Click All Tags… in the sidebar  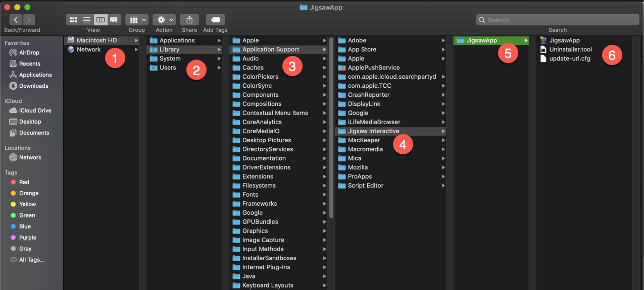31,260
